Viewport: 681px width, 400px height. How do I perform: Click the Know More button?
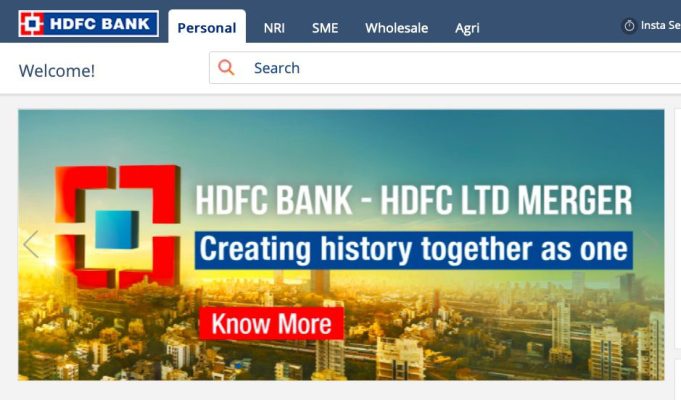[271, 324]
